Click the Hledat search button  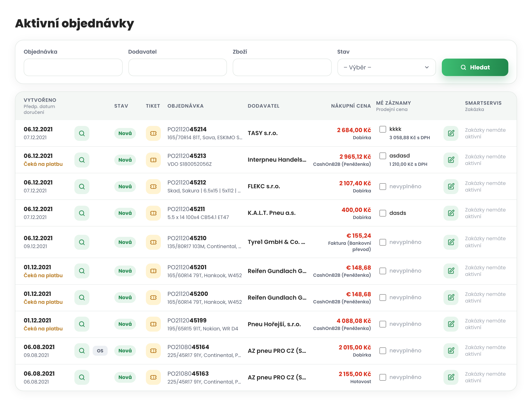475,67
